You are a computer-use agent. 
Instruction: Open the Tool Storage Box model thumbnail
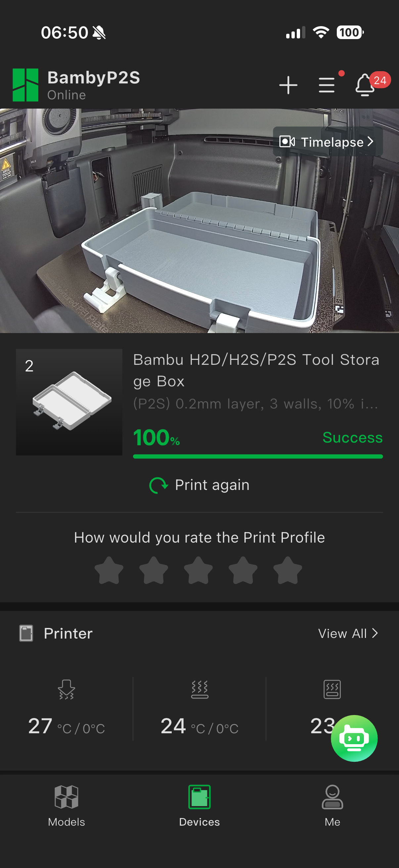tap(69, 402)
